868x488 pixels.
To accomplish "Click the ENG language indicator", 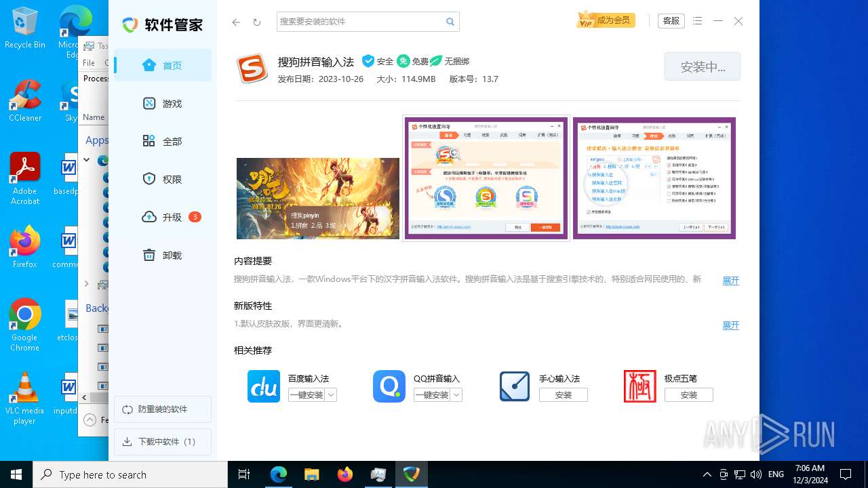I will (776, 474).
